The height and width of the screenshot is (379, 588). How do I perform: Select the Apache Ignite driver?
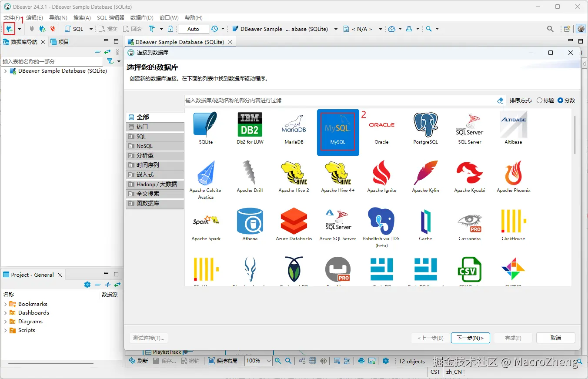[381, 177]
